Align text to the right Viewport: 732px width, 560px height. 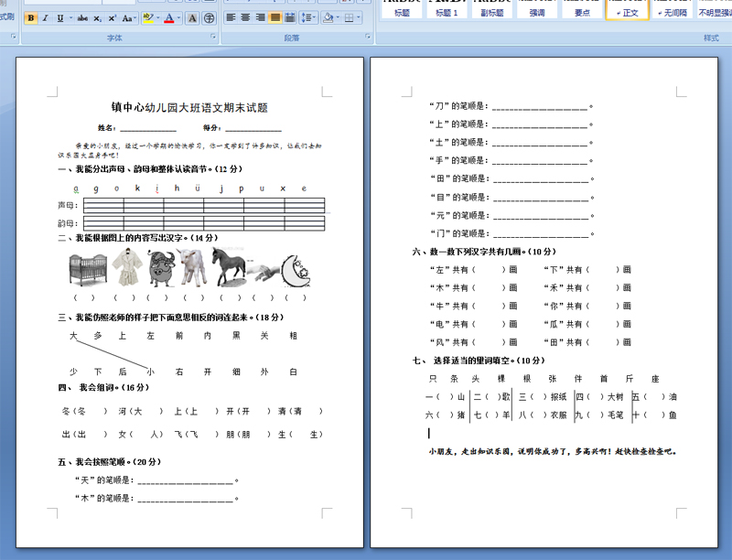tap(261, 17)
